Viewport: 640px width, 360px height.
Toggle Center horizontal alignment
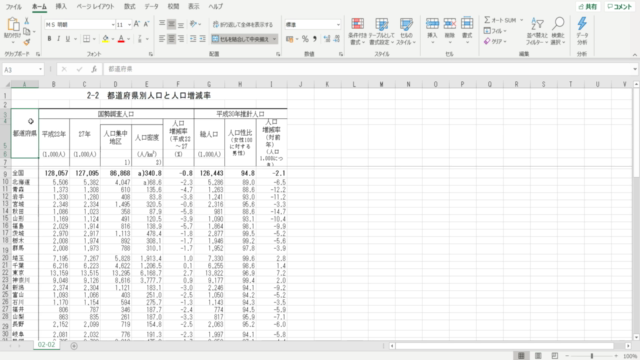[171, 39]
